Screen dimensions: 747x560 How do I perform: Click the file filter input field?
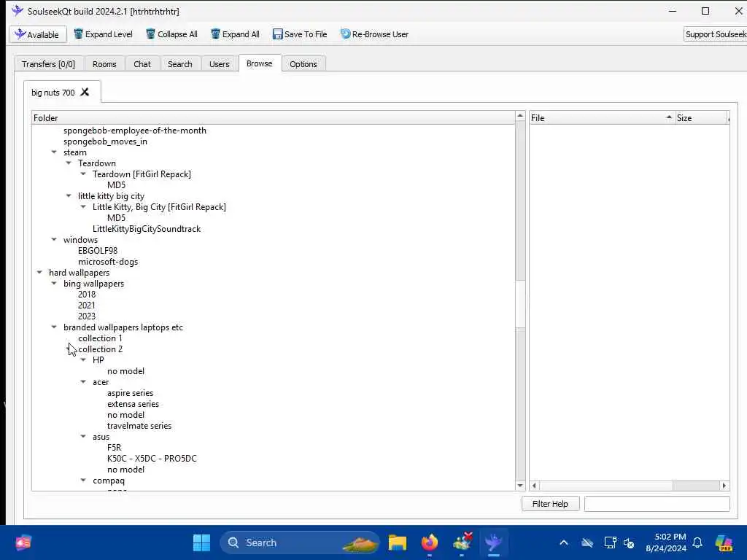coord(657,504)
